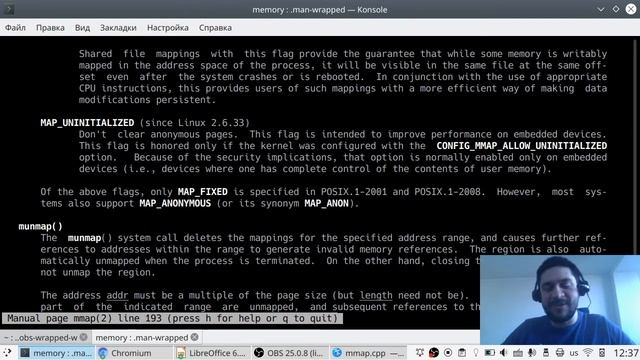Click the underlined addr word
Viewport: 640px width, 360px height.
117,296
